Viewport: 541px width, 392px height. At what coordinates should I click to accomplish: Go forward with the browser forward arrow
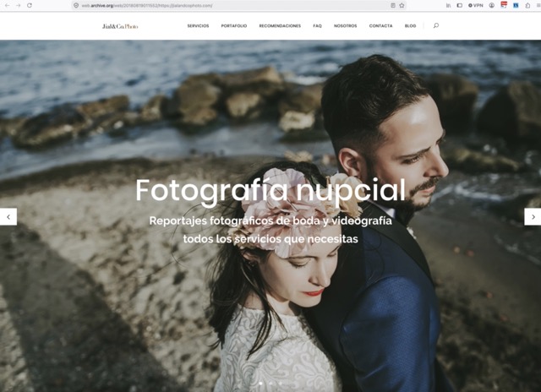point(19,6)
